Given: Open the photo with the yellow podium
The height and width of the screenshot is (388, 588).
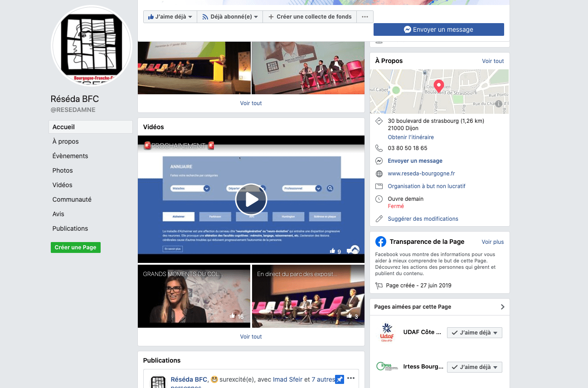Looking at the screenshot, I should tap(194, 68).
